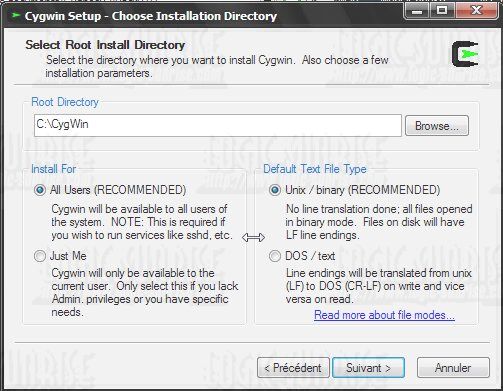Close the Cygwin Setup dialog

477,11
